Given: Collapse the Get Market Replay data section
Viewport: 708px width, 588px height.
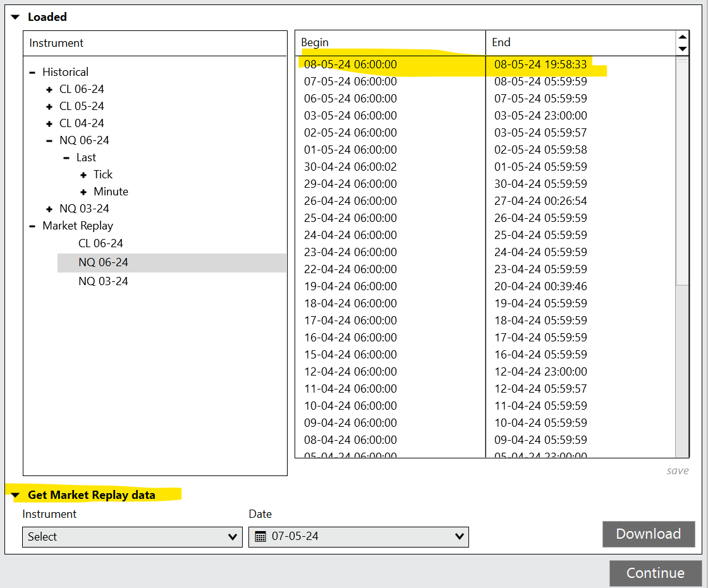Looking at the screenshot, I should click(x=15, y=496).
